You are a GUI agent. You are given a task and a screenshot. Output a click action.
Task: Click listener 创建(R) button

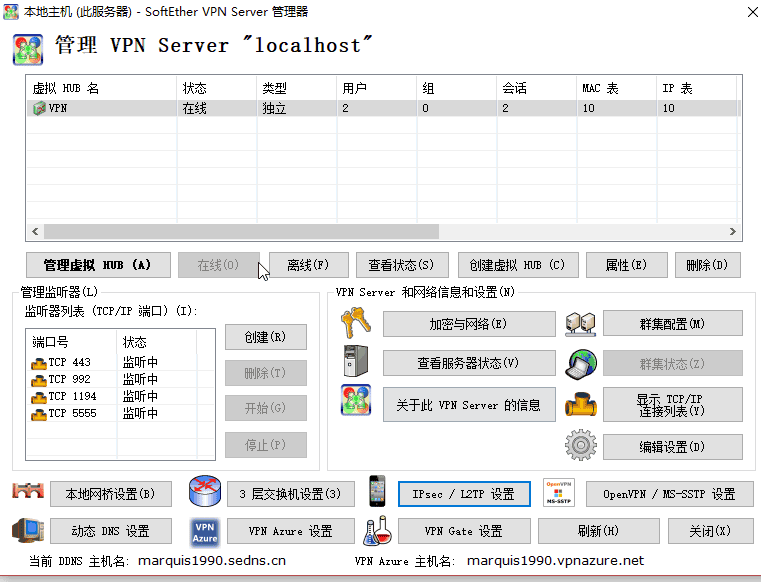click(266, 337)
